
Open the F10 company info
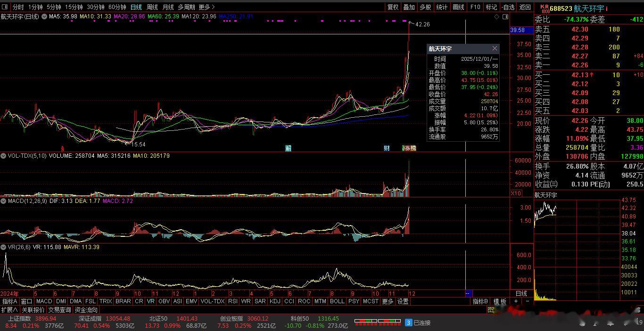(475, 7)
